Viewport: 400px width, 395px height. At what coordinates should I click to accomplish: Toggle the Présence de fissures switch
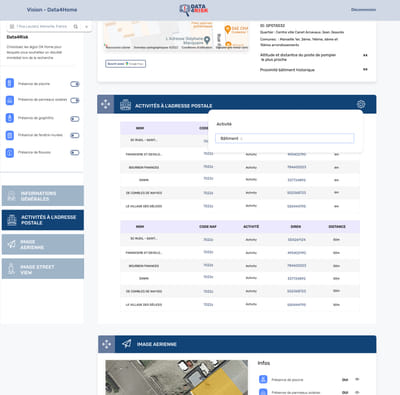75,153
